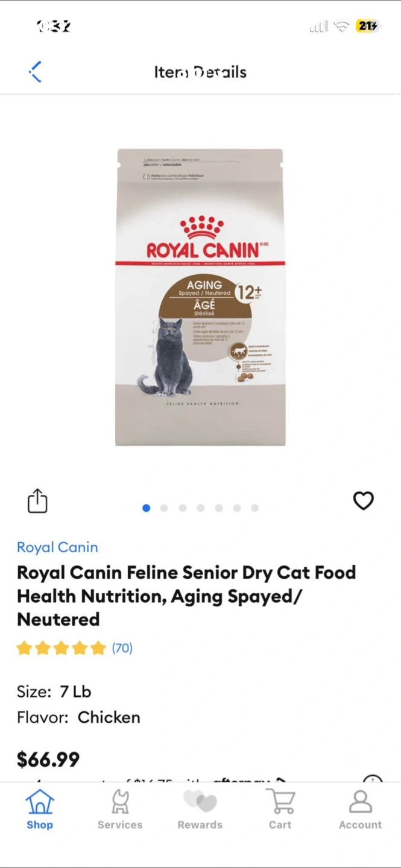The image size is (401, 868).
Task: Select the first blue carousel dot
Action: [x=146, y=508]
